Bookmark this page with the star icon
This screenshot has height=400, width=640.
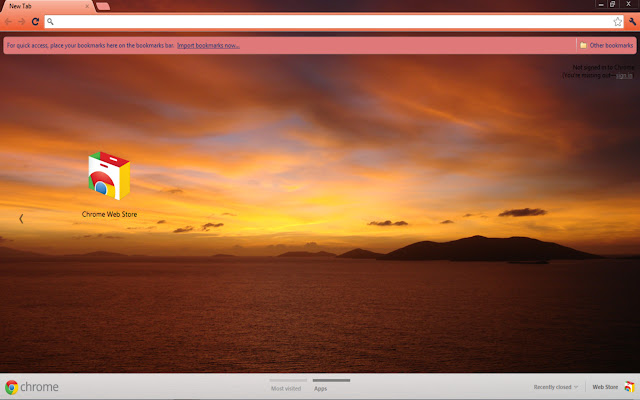pyautogui.click(x=617, y=21)
